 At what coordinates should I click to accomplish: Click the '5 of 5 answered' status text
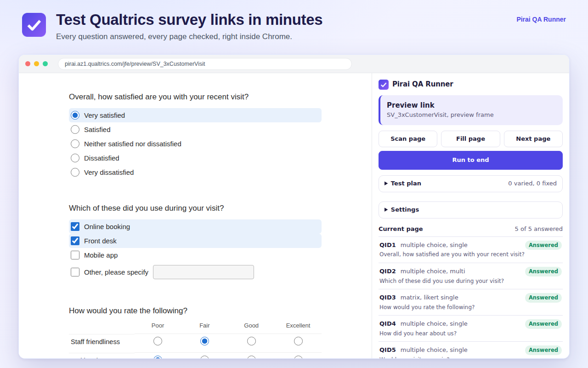coord(538,229)
